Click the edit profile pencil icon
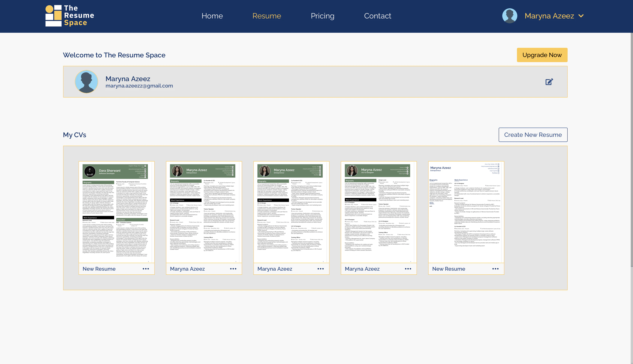633x364 pixels. [x=549, y=81]
